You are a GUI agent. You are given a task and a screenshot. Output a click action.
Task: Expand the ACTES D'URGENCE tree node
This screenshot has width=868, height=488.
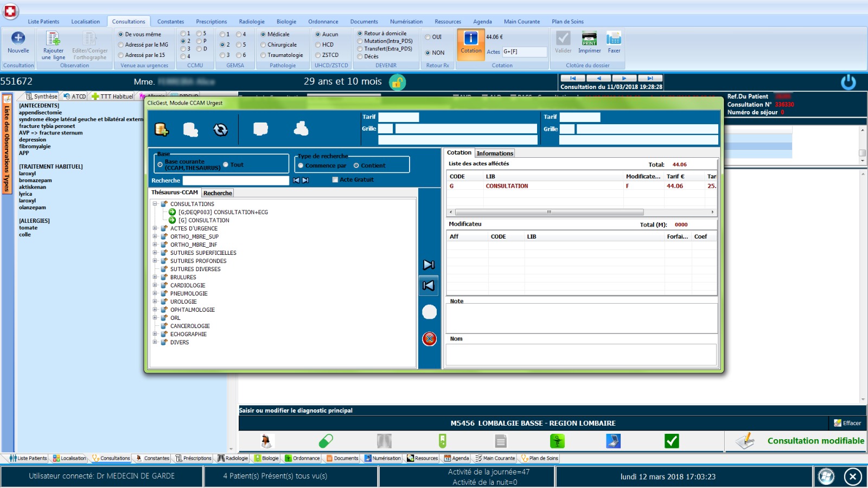[155, 228]
